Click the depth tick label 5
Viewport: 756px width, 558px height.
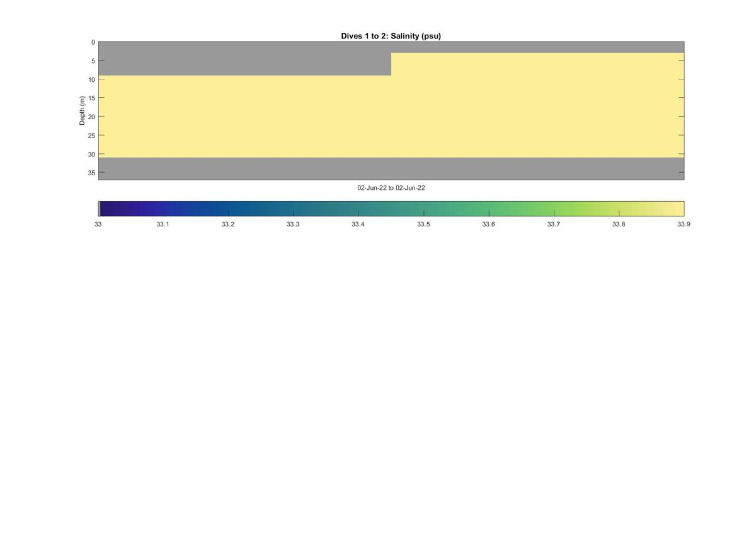[x=93, y=61]
